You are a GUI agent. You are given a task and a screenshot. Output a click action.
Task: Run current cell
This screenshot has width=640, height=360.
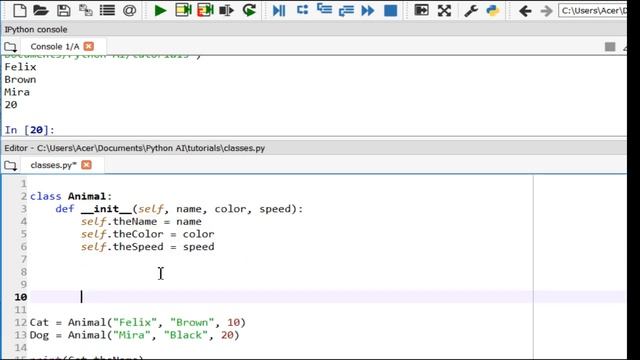pos(183,11)
